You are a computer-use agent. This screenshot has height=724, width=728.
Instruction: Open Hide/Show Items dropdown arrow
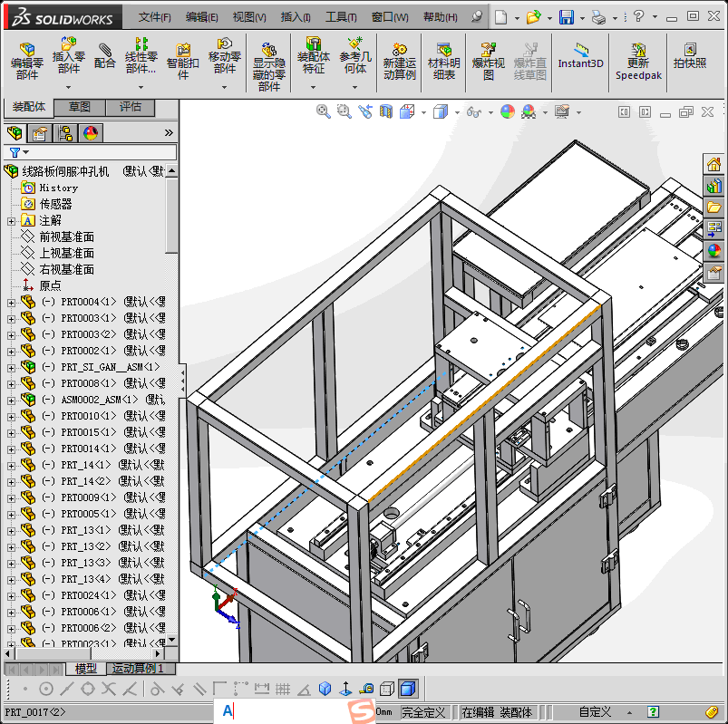(x=490, y=112)
